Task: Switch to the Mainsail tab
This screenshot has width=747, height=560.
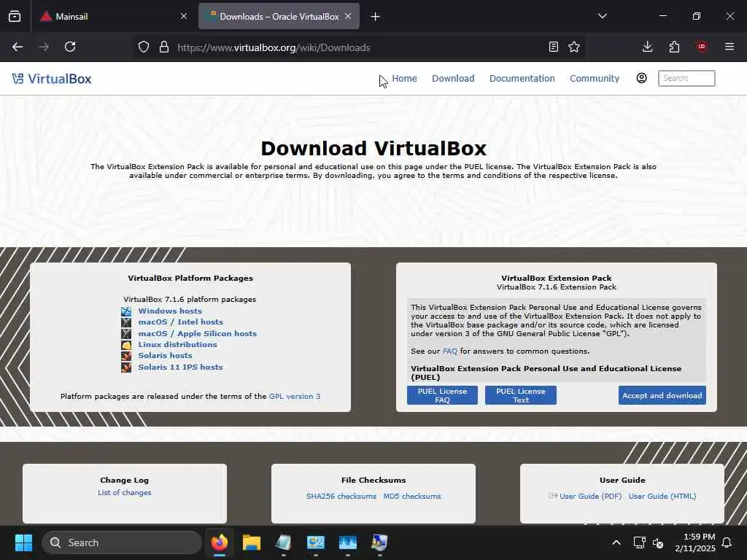Action: click(x=114, y=16)
